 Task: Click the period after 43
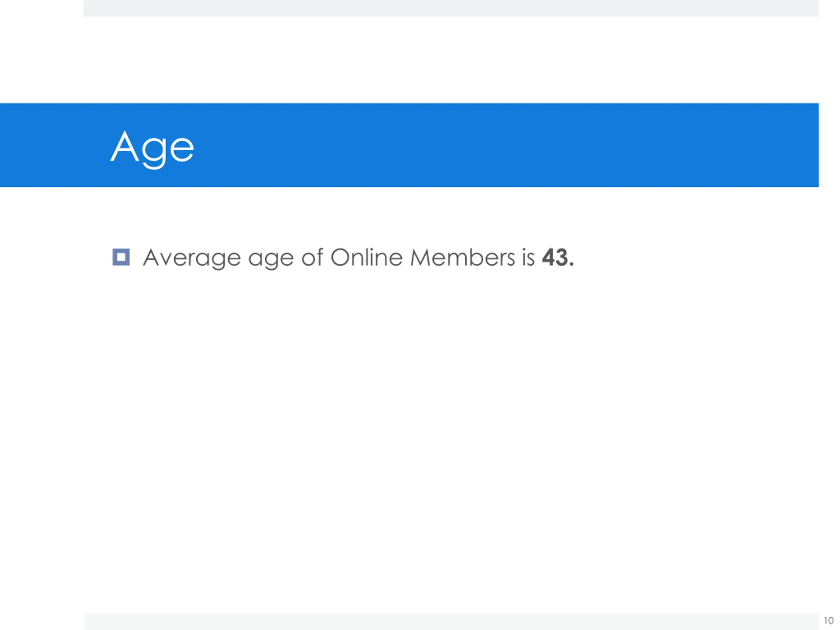click(572, 265)
